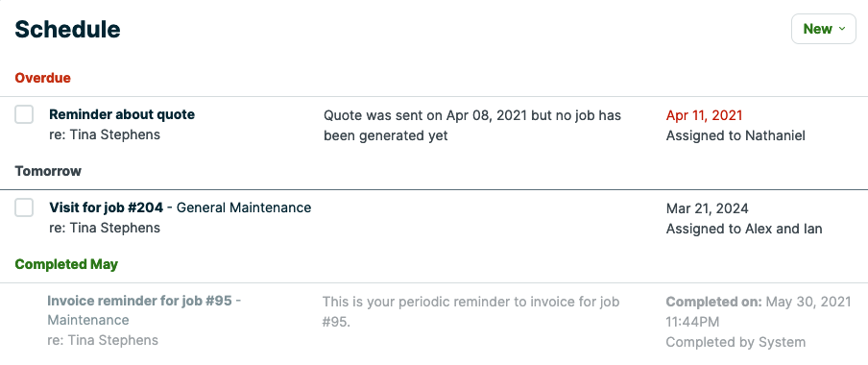This screenshot has height=365, width=868.
Task: Click re: Tina Stephens under quote reminder
Action: tap(105, 134)
